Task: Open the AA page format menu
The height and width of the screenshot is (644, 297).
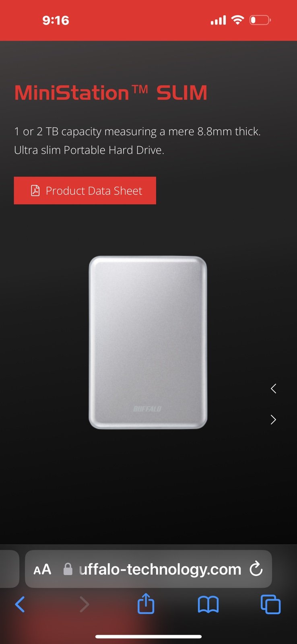Action: tap(42, 569)
